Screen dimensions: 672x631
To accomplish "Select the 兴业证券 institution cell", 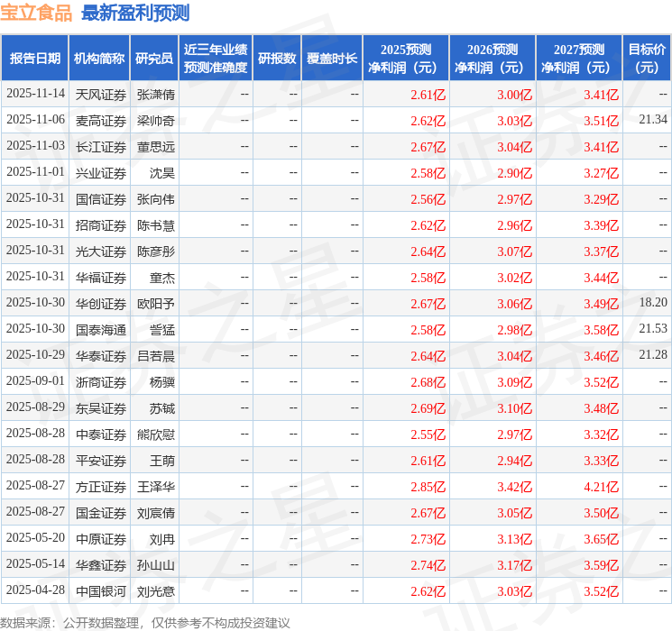I will pos(101,173).
